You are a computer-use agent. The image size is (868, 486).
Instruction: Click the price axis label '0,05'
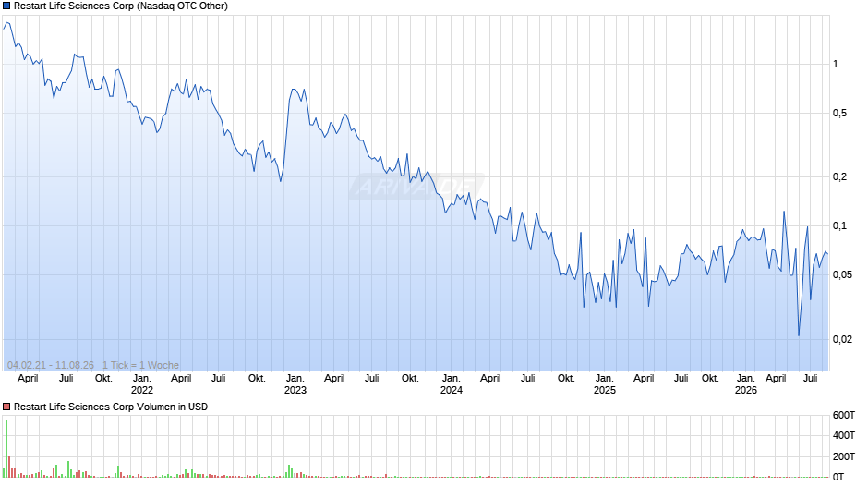point(842,274)
